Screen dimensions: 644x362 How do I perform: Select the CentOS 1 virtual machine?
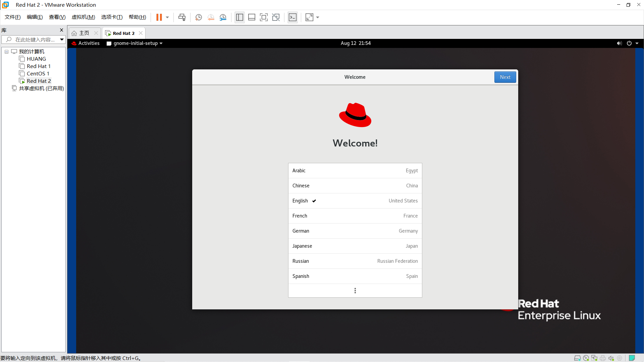click(x=38, y=74)
